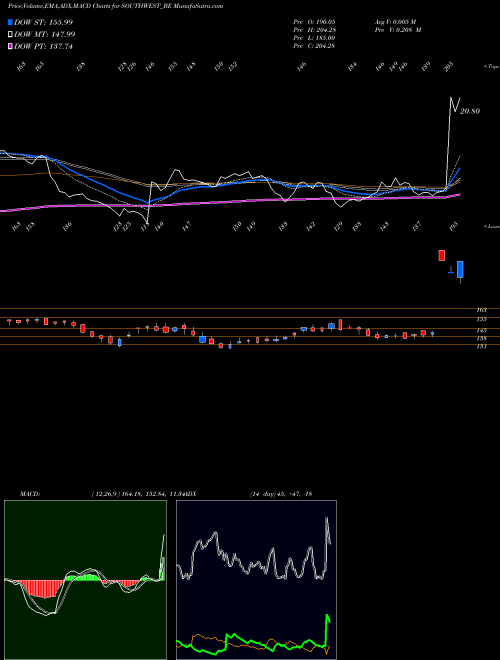Click the 'Pre O: 190.05' open value
Viewport: 500px width, 660px height.
tap(314, 21)
